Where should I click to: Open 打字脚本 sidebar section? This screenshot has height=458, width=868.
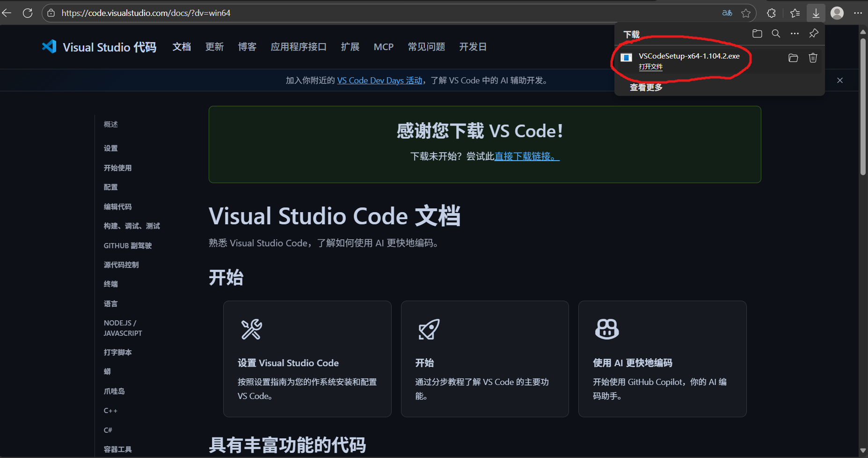(x=118, y=352)
